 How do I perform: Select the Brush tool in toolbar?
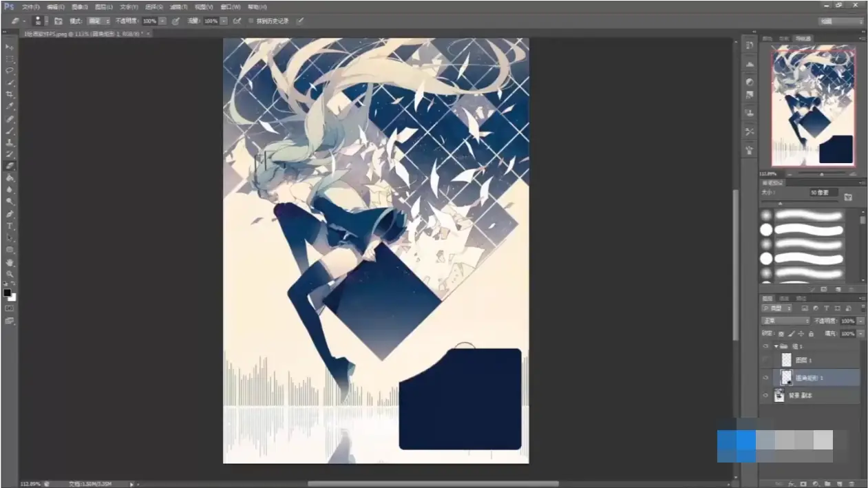tap(10, 130)
